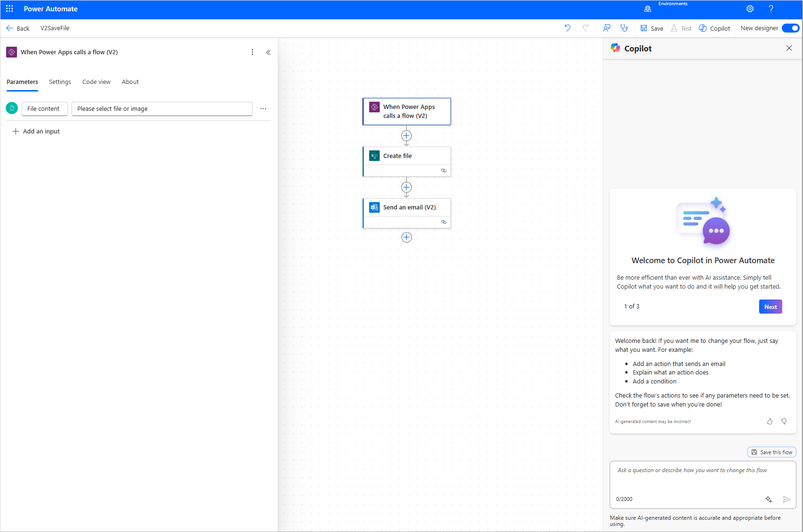Select the 'When Power Apps calls a flow' card

click(x=406, y=111)
